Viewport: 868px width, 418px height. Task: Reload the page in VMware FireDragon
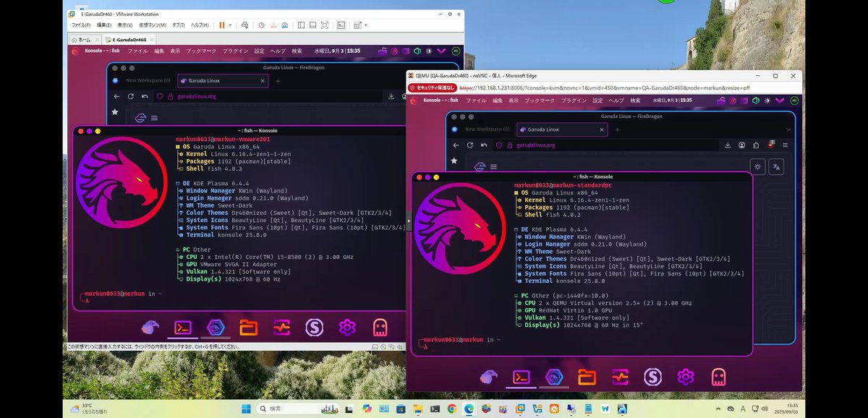130,96
